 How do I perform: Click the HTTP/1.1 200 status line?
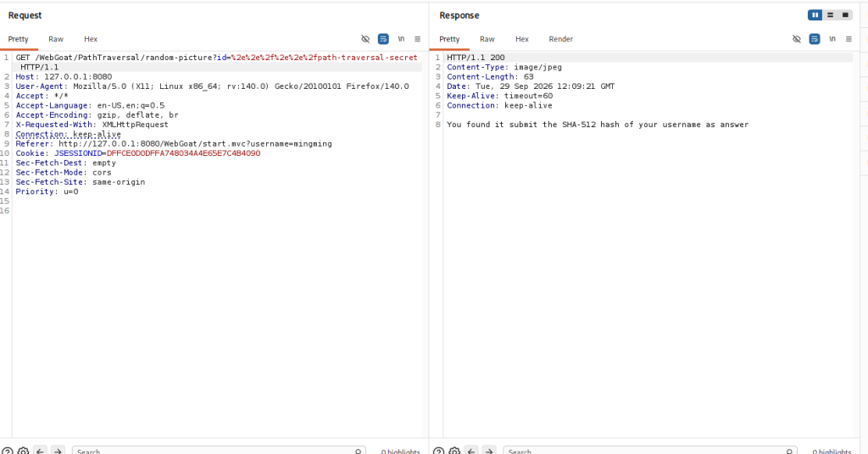click(x=476, y=58)
